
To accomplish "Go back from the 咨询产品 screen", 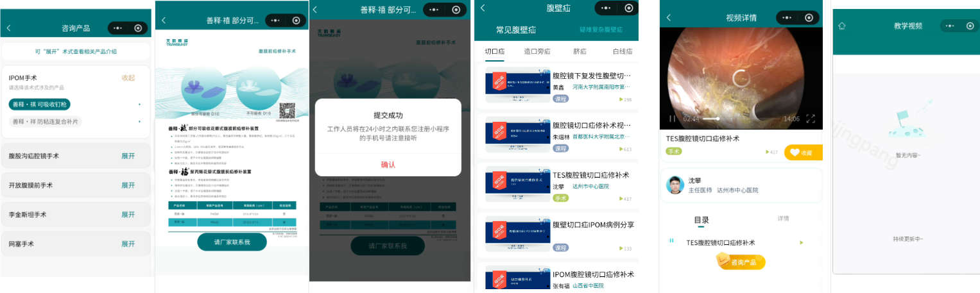I will (8, 28).
